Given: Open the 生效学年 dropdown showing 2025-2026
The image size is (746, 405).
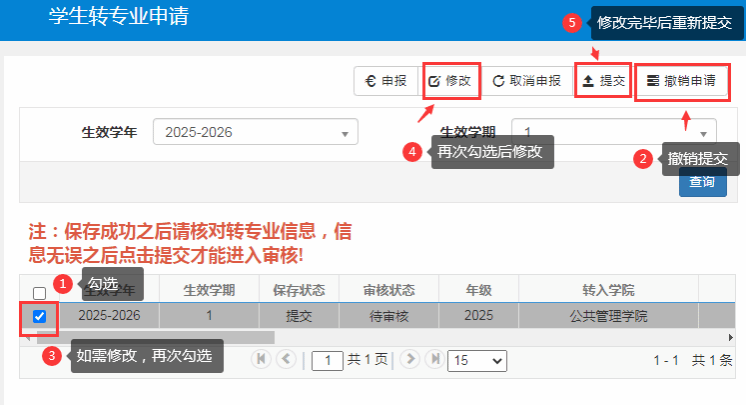Looking at the screenshot, I should (255, 132).
